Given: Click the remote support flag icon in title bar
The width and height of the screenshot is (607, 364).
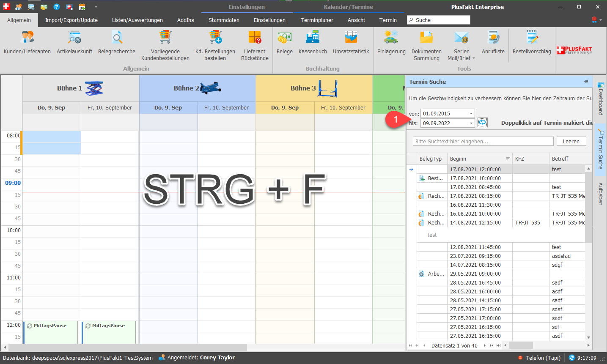Looking at the screenshot, I should coord(69,7).
